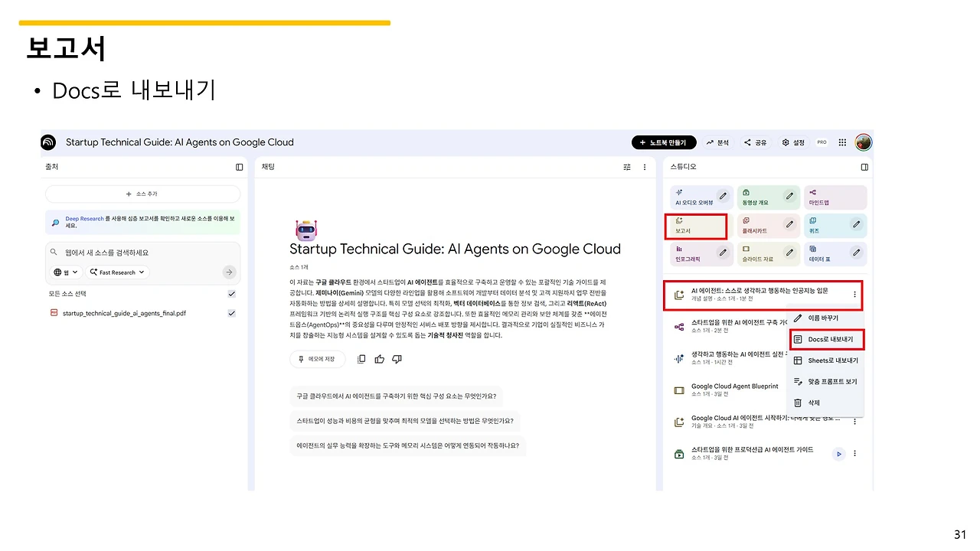Click the robot emoji notebook icon
Screen dimensions: 980x551
pos(305,230)
